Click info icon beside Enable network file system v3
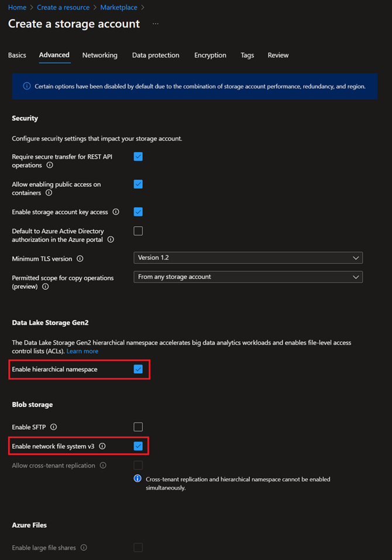392x560 pixels. 102,446
